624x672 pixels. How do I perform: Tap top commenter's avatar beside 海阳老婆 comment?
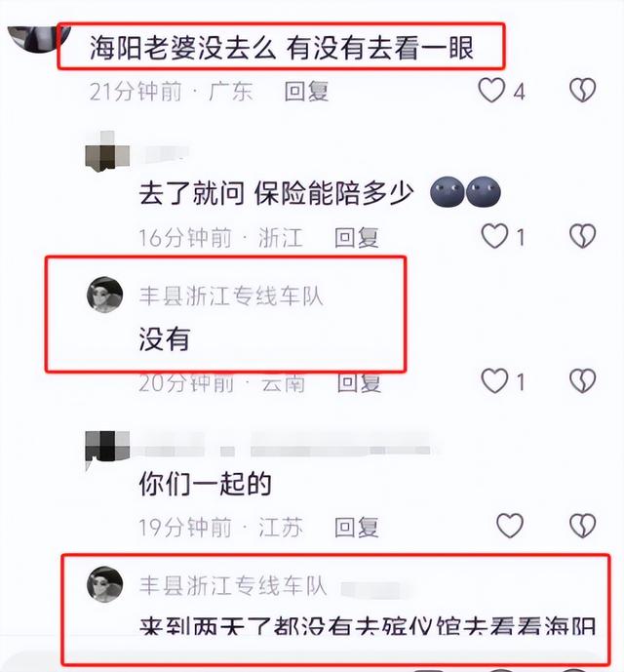coord(39,38)
